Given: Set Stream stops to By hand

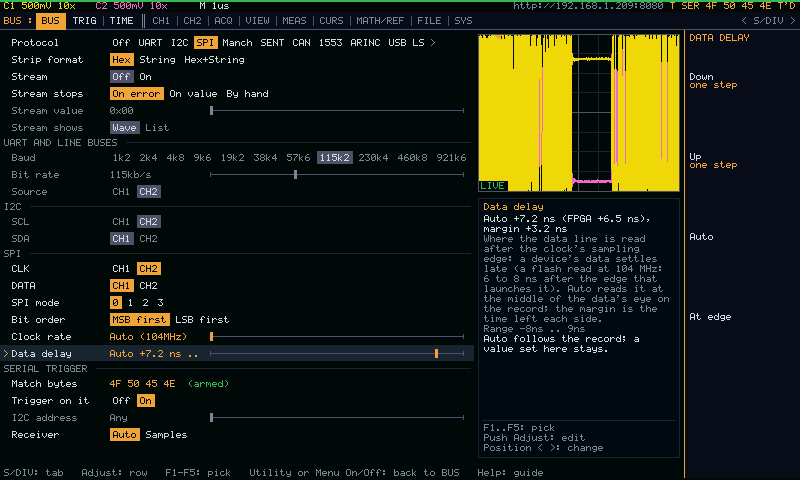Looking at the screenshot, I should point(247,94).
